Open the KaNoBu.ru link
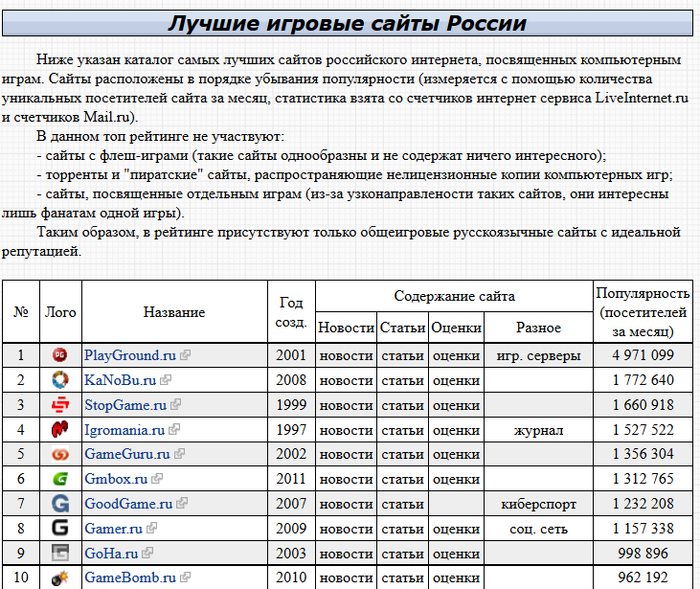This screenshot has width=700, height=589. pyautogui.click(x=120, y=380)
